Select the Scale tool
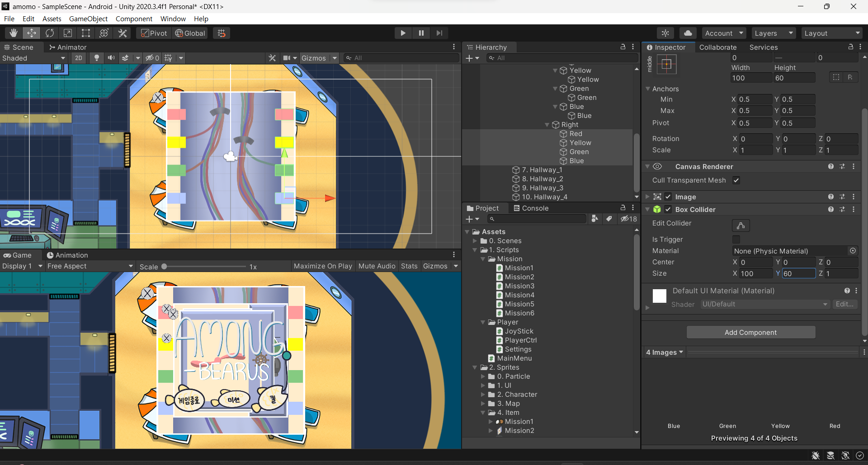 click(x=68, y=33)
